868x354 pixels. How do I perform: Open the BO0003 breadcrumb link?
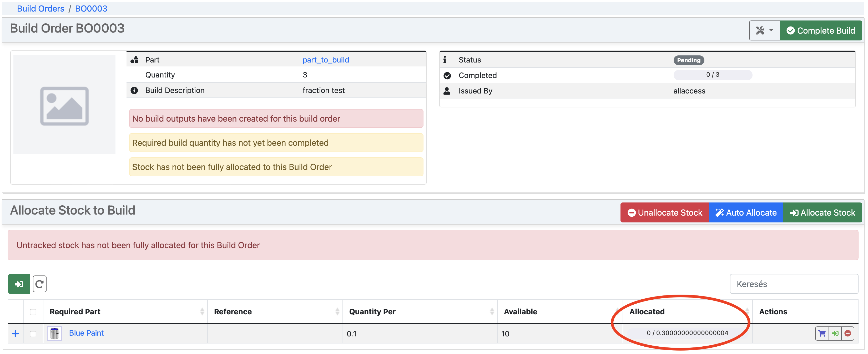click(91, 8)
